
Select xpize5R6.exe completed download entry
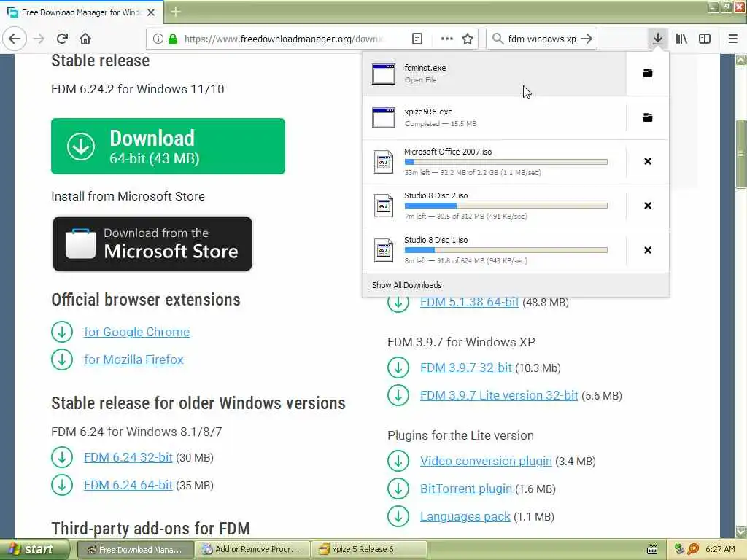pyautogui.click(x=495, y=117)
